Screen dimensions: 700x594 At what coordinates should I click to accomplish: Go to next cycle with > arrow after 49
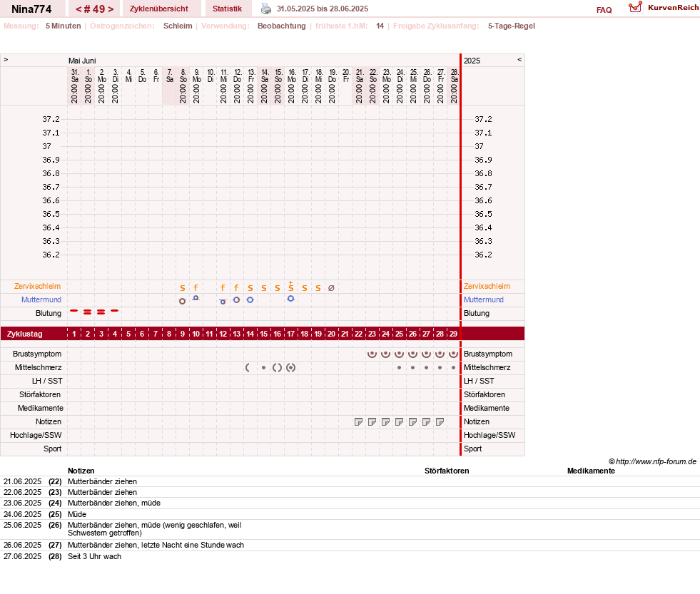[111, 9]
